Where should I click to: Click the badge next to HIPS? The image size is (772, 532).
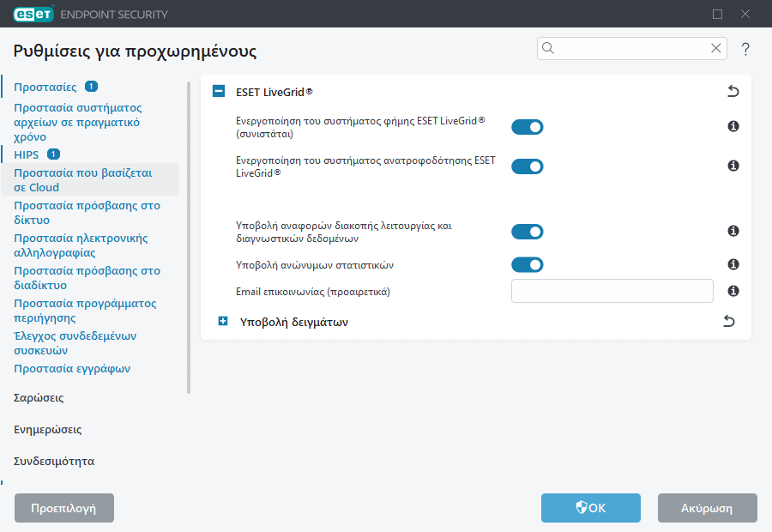click(53, 154)
